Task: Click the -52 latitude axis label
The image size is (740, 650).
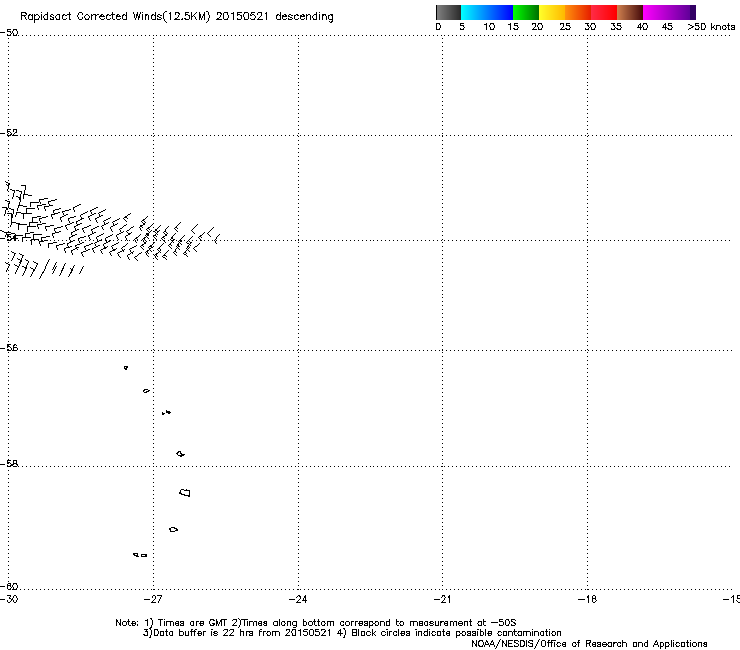Action: coord(9,133)
